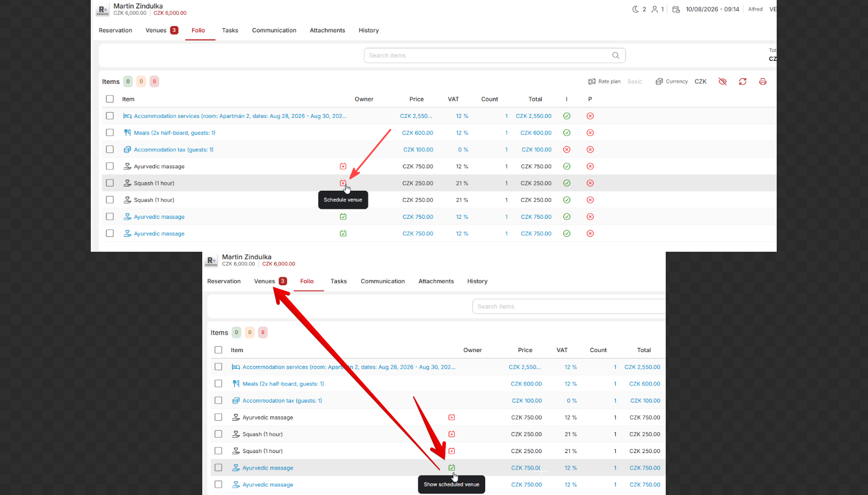Open lower 'Meals (2x half-board, guests: 1)' link
This screenshot has height=495, width=868.
283,384
